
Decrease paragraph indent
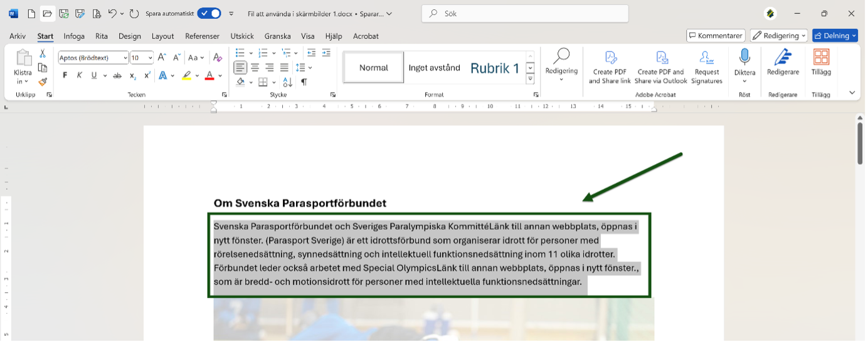(x=312, y=53)
